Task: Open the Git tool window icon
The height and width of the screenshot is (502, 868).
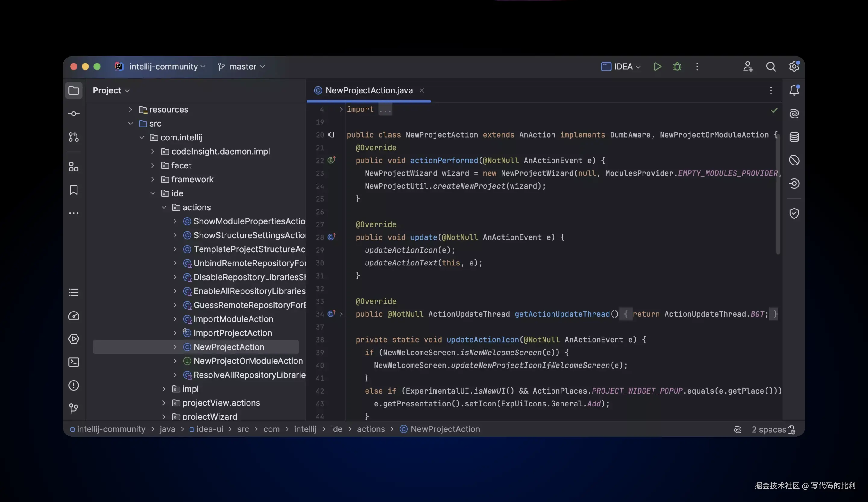Action: (x=73, y=409)
